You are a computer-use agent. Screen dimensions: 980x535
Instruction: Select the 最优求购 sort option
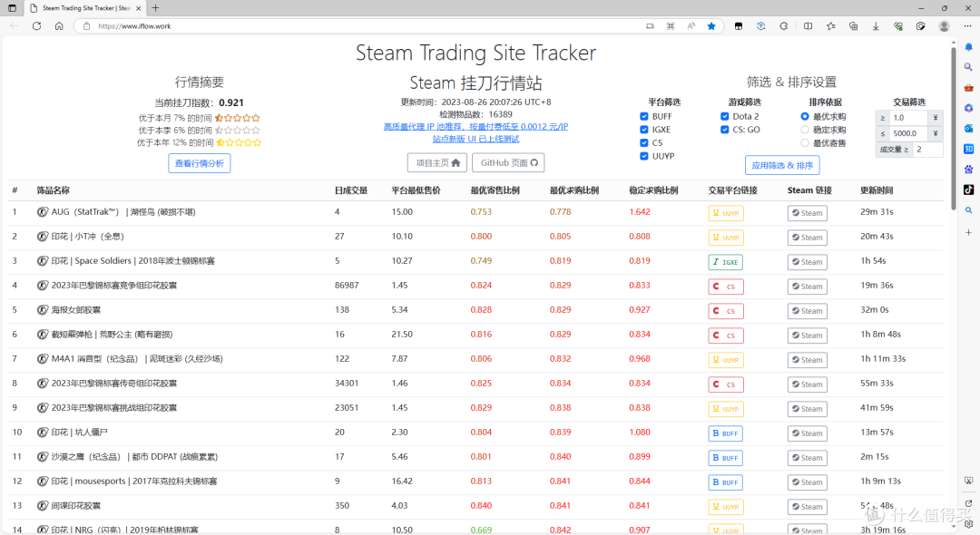click(804, 116)
